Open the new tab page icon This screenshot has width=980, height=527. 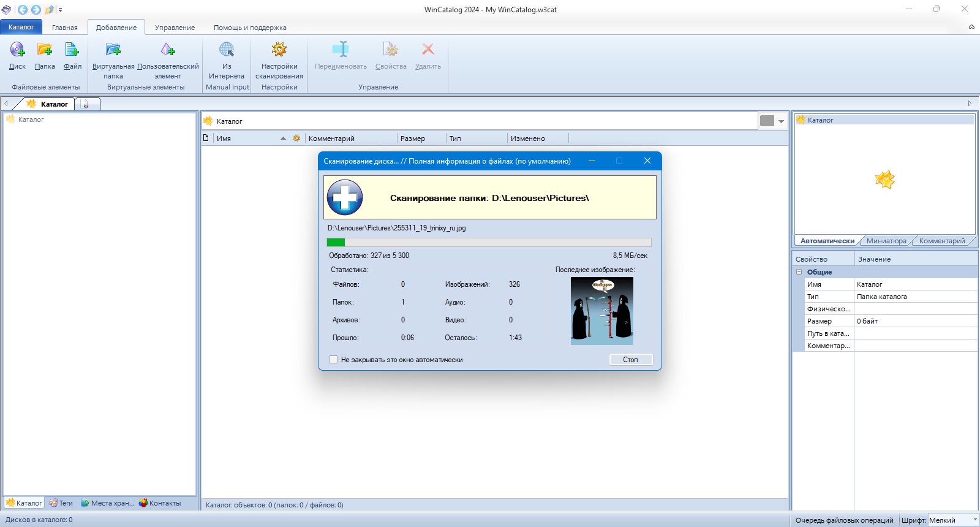tap(86, 105)
